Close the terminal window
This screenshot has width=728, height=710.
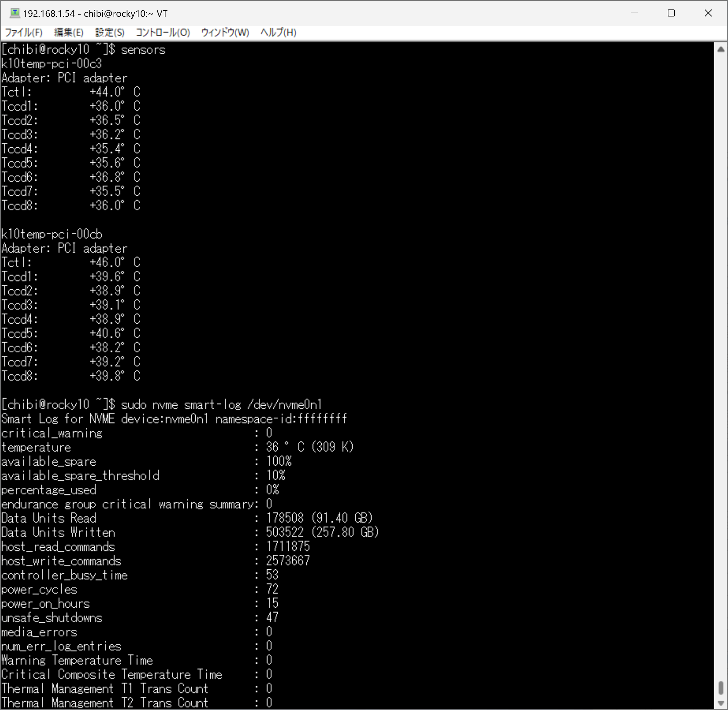[708, 13]
